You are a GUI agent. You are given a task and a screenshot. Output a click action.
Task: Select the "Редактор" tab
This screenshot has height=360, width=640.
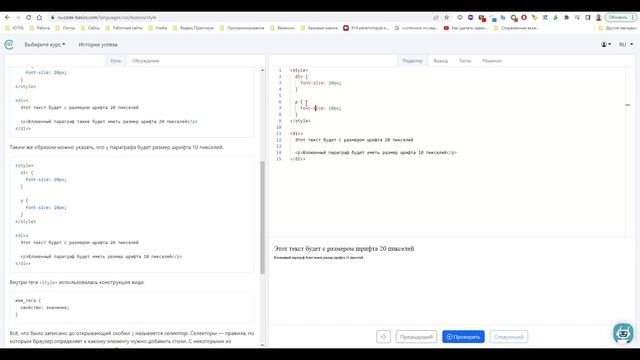click(x=412, y=61)
